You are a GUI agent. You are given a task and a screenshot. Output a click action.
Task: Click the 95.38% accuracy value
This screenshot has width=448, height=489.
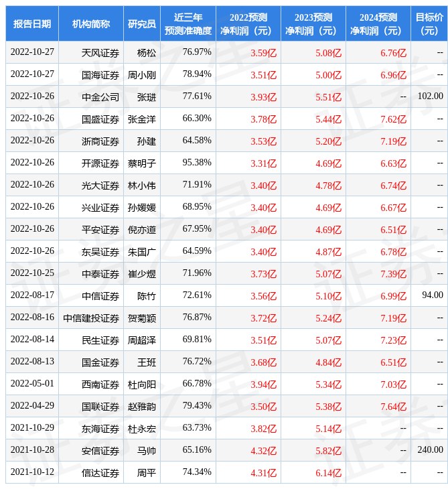[x=197, y=162]
